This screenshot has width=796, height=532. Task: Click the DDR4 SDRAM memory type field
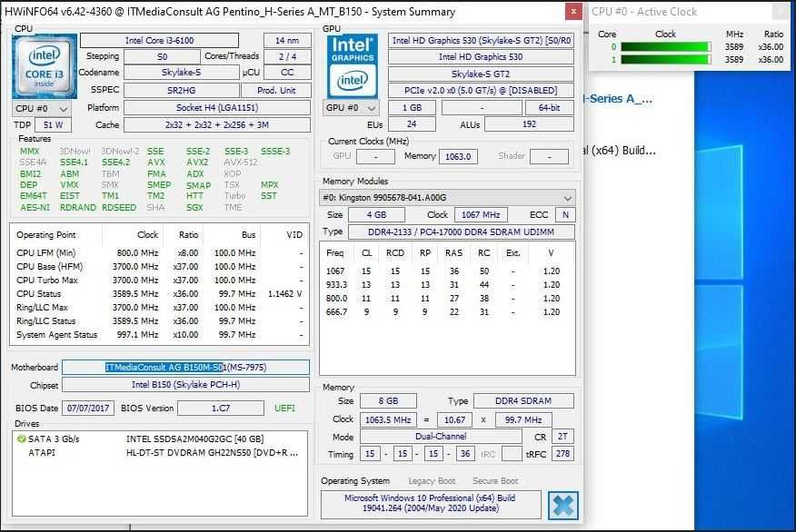click(523, 401)
